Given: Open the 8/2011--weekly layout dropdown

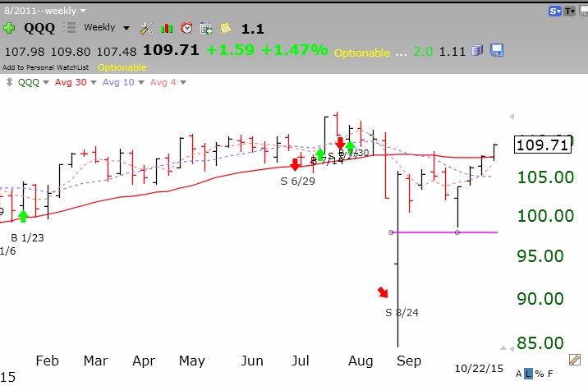Looking at the screenshot, I should [x=45, y=11].
